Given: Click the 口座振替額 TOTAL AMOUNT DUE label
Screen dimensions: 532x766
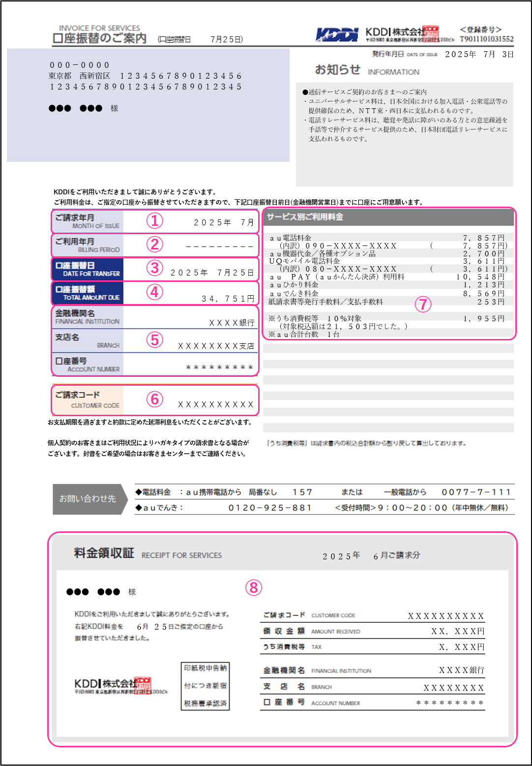Looking at the screenshot, I should coord(88,293).
